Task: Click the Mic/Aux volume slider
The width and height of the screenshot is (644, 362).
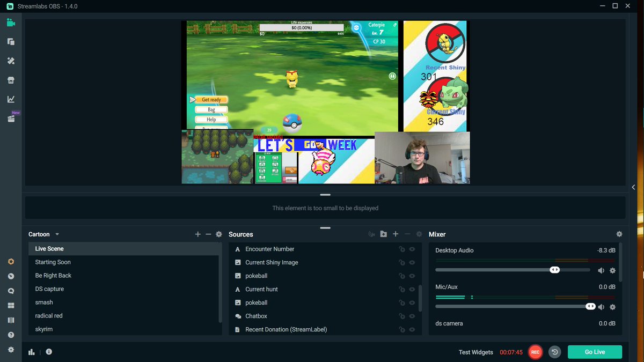Action: pos(590,306)
